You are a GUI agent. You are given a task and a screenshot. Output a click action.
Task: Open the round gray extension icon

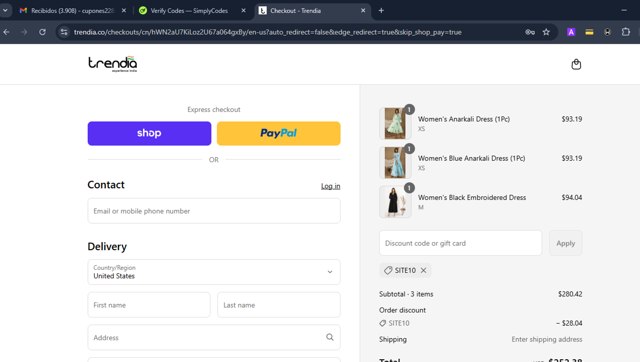(x=607, y=32)
